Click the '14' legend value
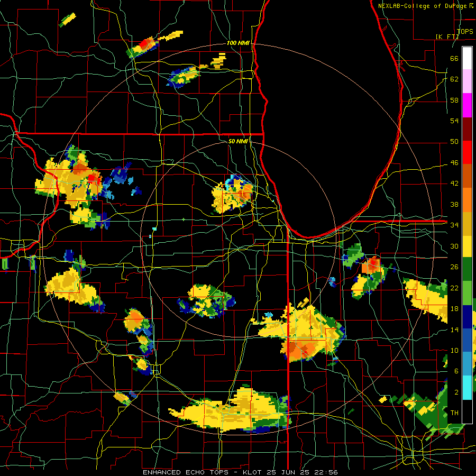 click(x=454, y=329)
